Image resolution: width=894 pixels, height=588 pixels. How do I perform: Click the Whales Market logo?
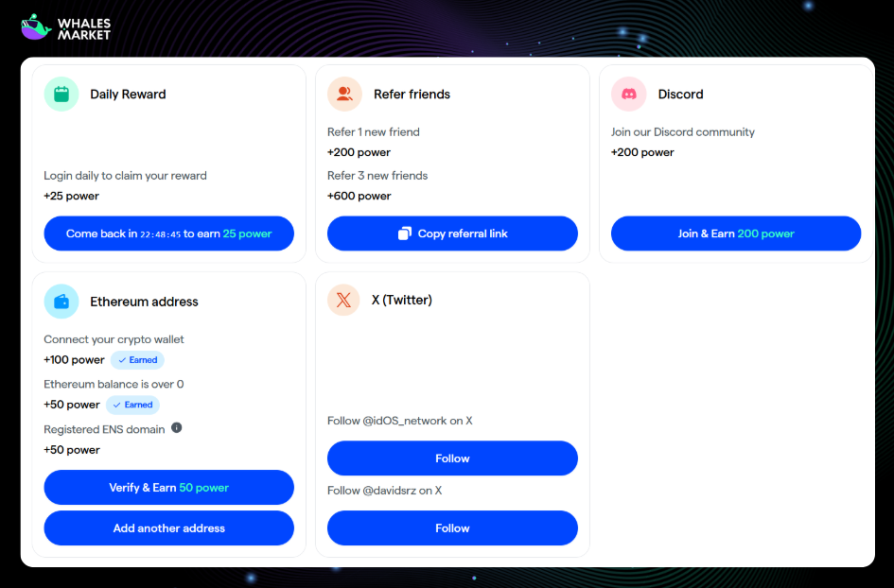point(65,27)
